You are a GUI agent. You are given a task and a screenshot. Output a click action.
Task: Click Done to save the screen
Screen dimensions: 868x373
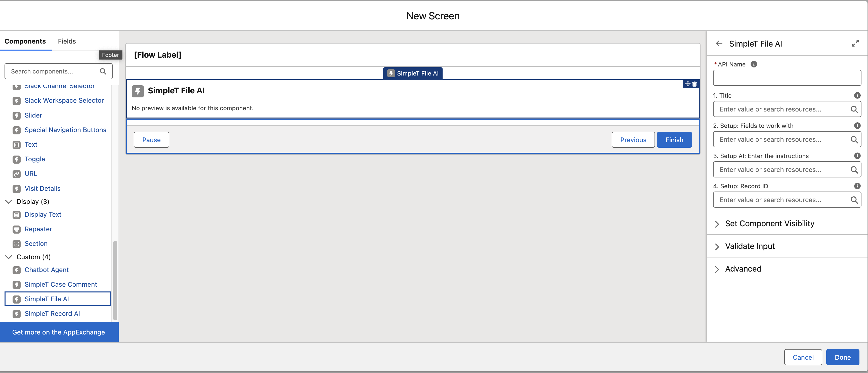(843, 357)
